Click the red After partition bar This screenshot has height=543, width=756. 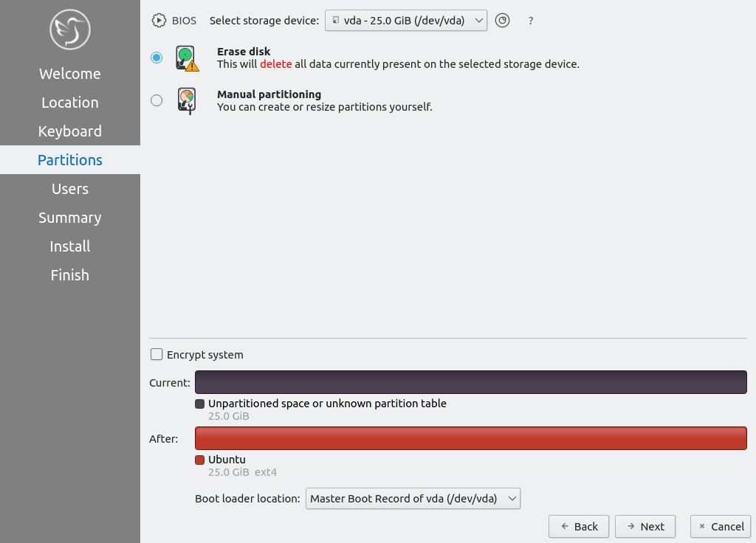(x=471, y=438)
